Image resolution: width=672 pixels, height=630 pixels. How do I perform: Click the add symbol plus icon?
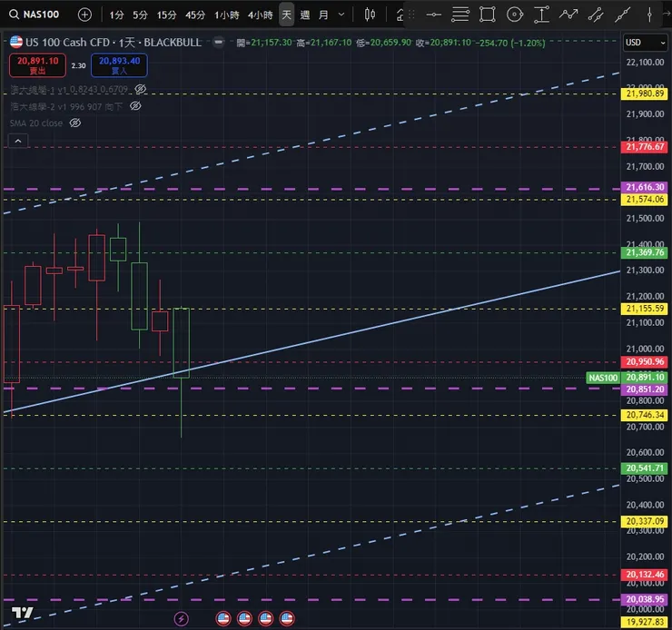pyautogui.click(x=84, y=15)
